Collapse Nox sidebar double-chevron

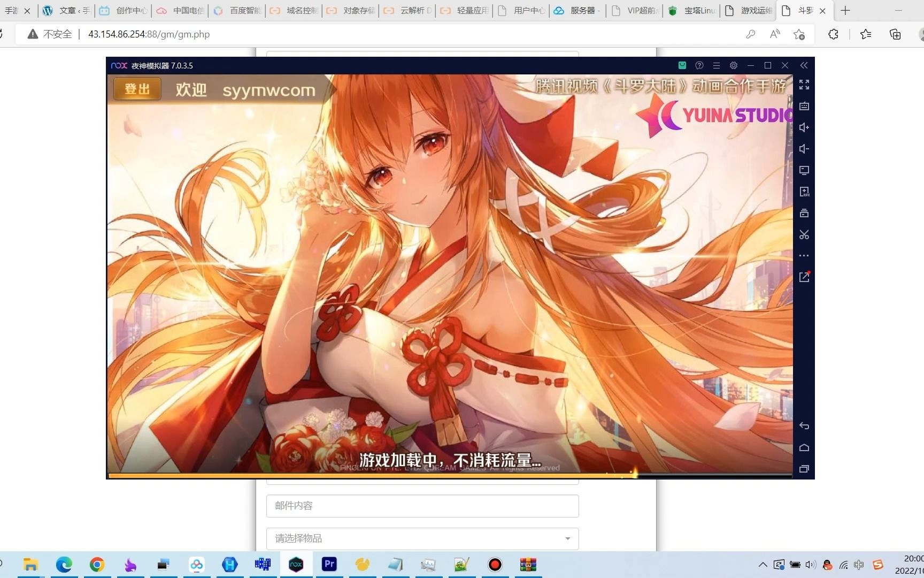pyautogui.click(x=804, y=65)
